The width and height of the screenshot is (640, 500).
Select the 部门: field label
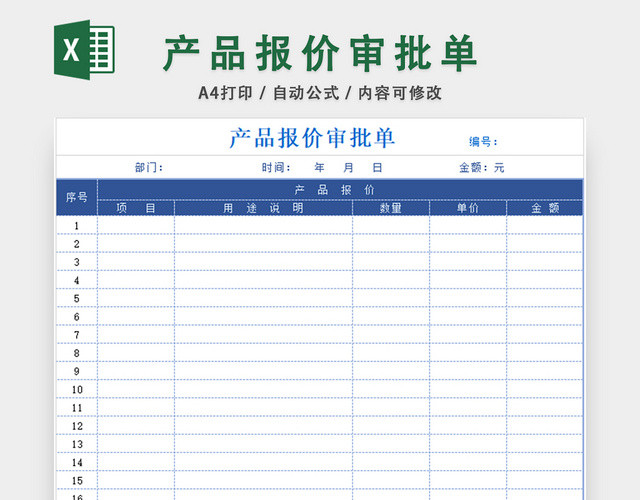(x=149, y=167)
